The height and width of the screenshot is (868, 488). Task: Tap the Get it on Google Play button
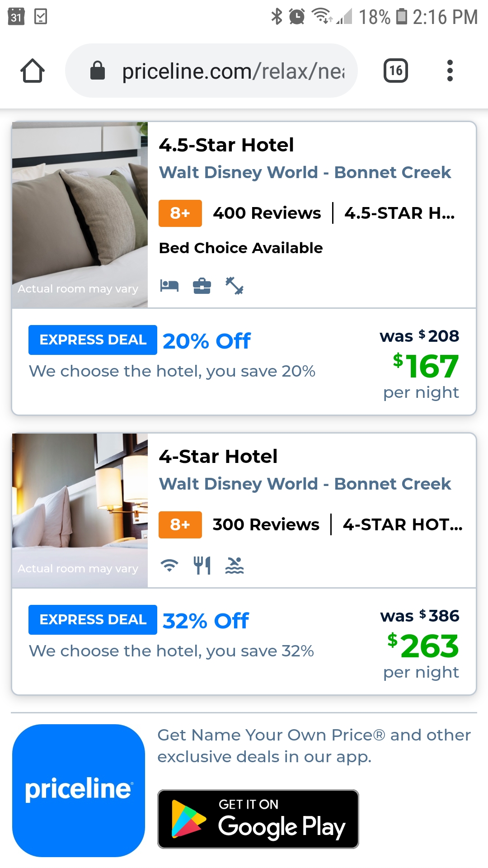coord(258,819)
